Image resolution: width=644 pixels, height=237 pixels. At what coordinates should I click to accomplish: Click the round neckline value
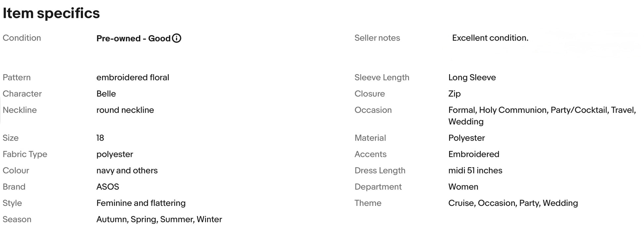(x=125, y=110)
